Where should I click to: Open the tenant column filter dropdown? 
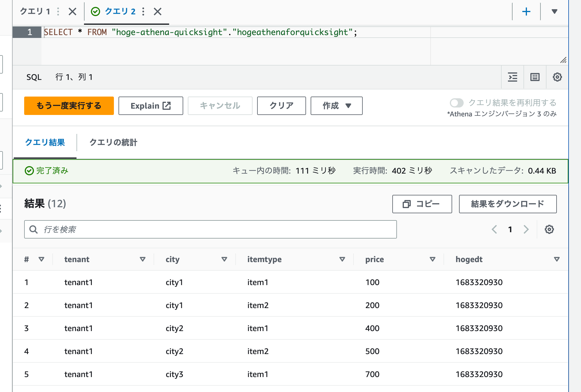143,259
